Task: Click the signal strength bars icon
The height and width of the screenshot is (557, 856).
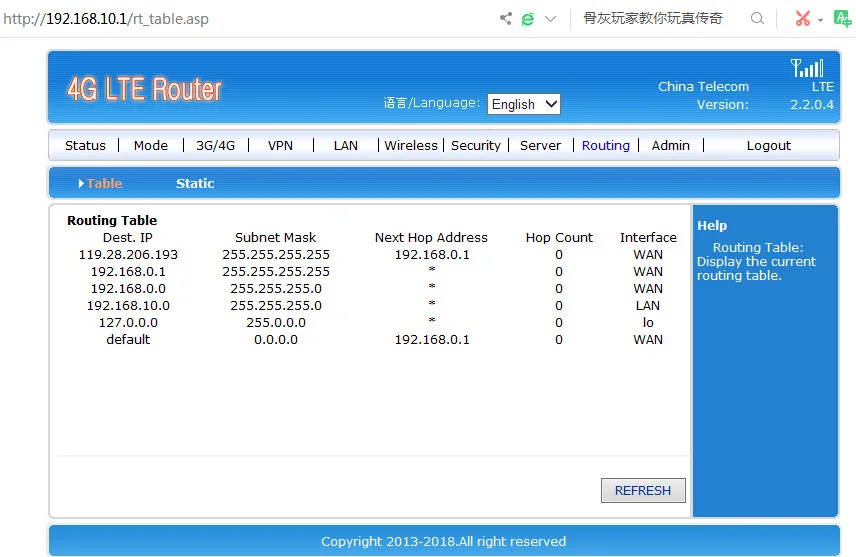Action: pos(807,68)
